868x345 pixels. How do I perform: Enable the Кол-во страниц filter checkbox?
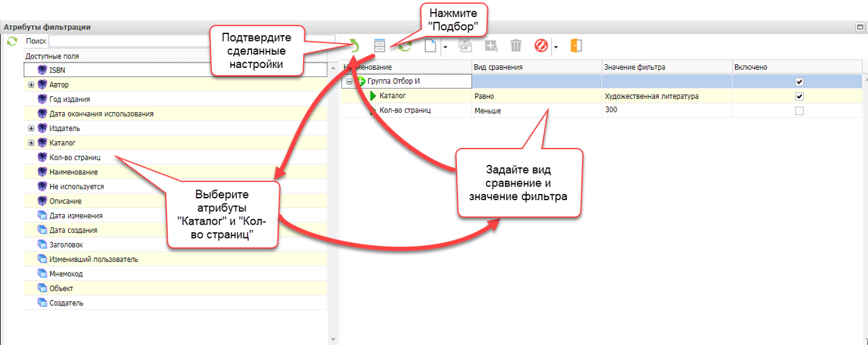(x=799, y=111)
